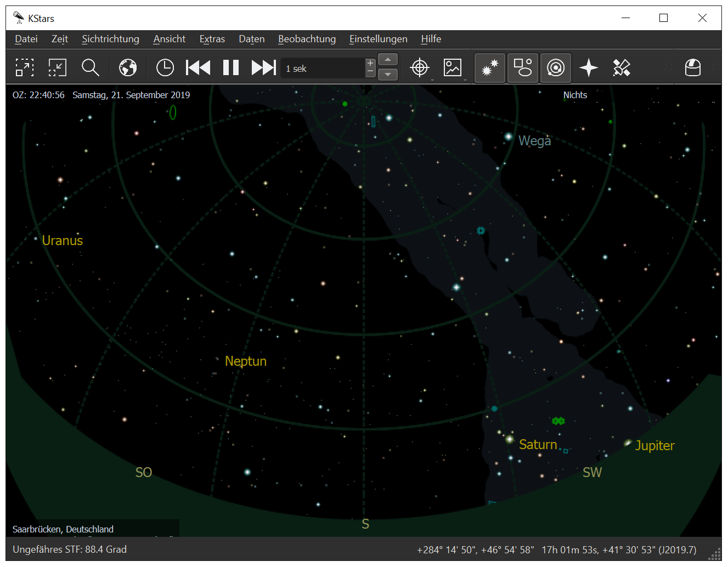Select the Uranus label on the sky map
728x567 pixels.
[x=63, y=241]
